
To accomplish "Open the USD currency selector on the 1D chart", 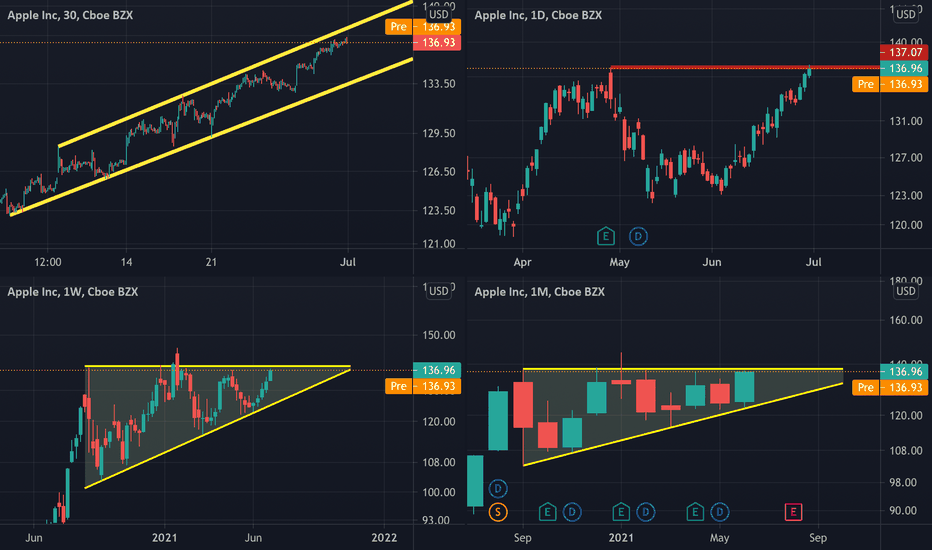I will tap(906, 15).
